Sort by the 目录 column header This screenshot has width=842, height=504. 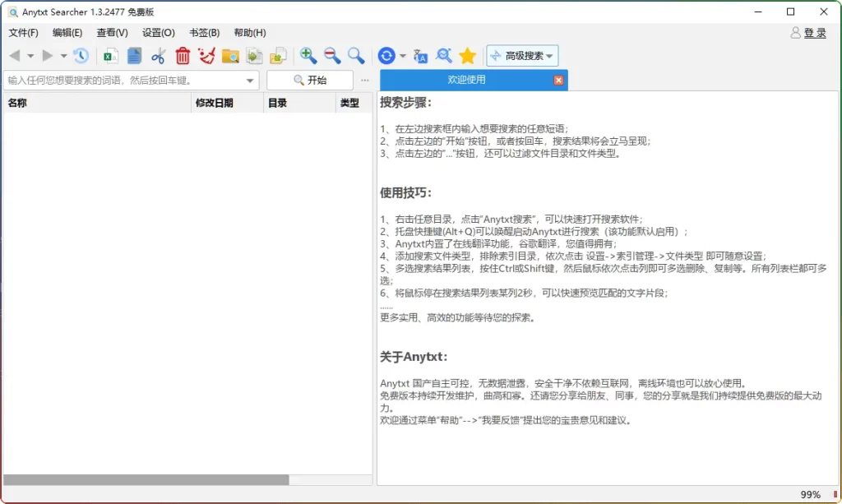click(x=299, y=103)
